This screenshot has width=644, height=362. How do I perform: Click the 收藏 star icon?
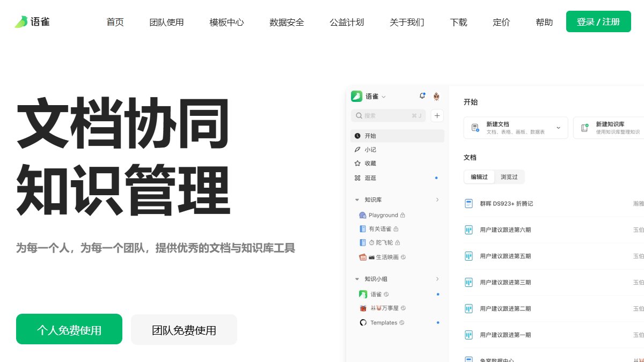click(357, 163)
